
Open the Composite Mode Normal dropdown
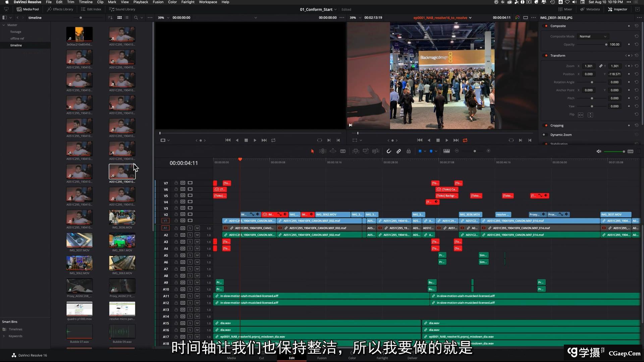point(593,36)
